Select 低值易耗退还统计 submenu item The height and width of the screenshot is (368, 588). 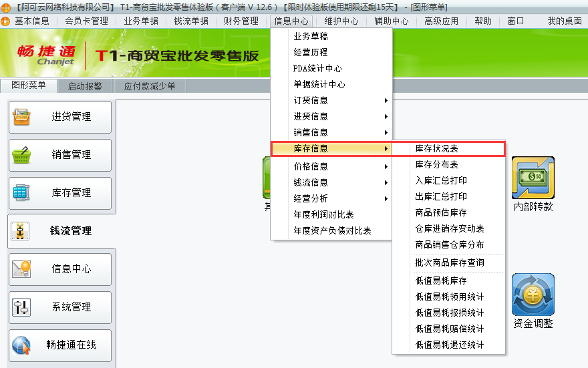click(448, 345)
